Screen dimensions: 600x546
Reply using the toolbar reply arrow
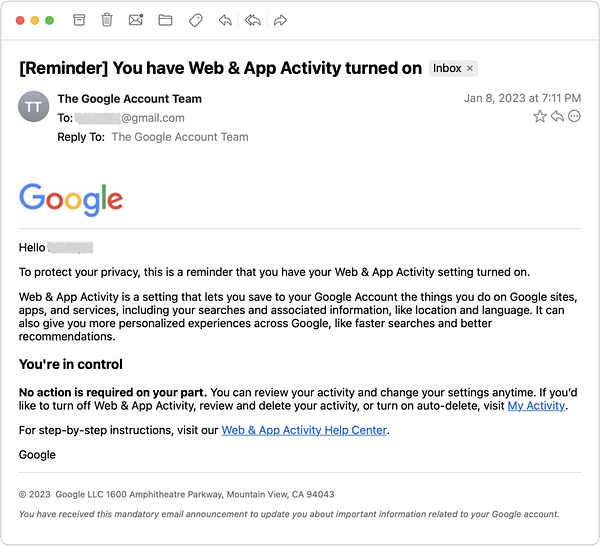coord(225,20)
